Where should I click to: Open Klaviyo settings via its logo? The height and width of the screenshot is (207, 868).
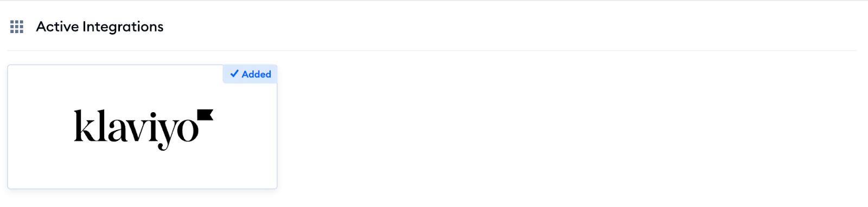pyautogui.click(x=144, y=130)
